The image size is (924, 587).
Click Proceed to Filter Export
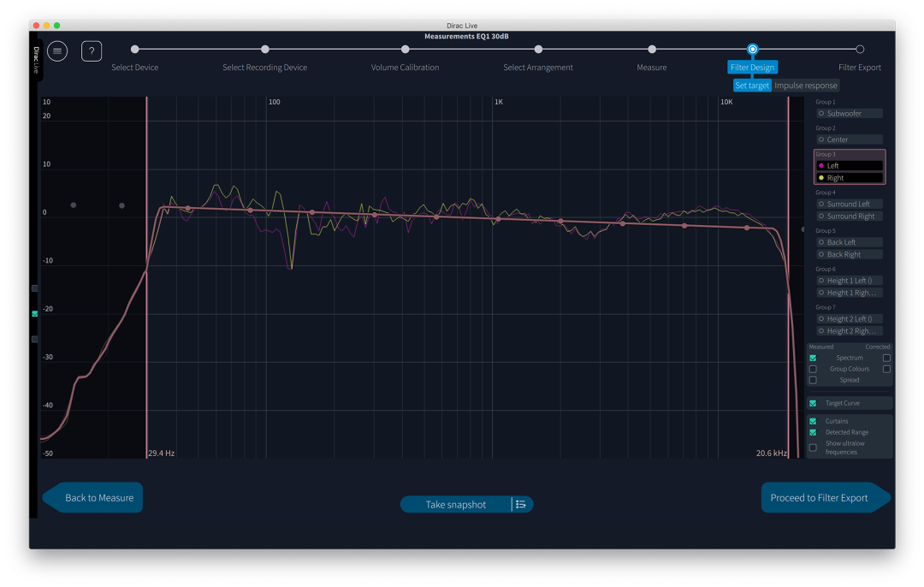click(819, 498)
